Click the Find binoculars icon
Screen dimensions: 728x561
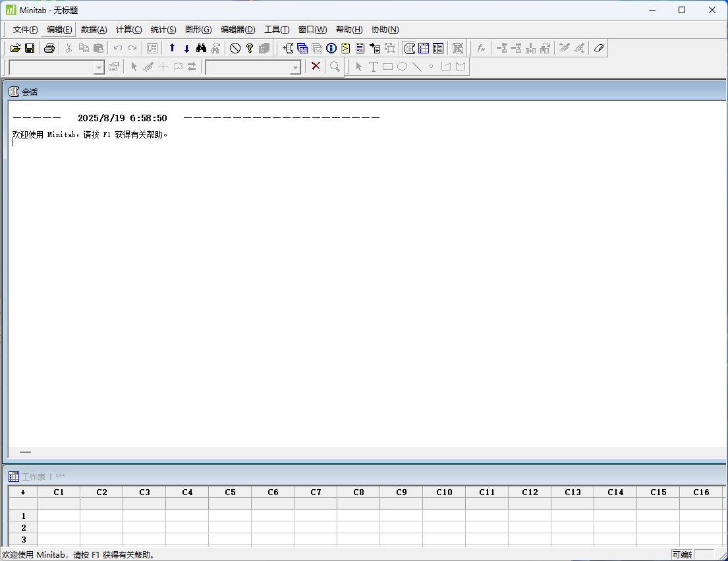tap(201, 48)
